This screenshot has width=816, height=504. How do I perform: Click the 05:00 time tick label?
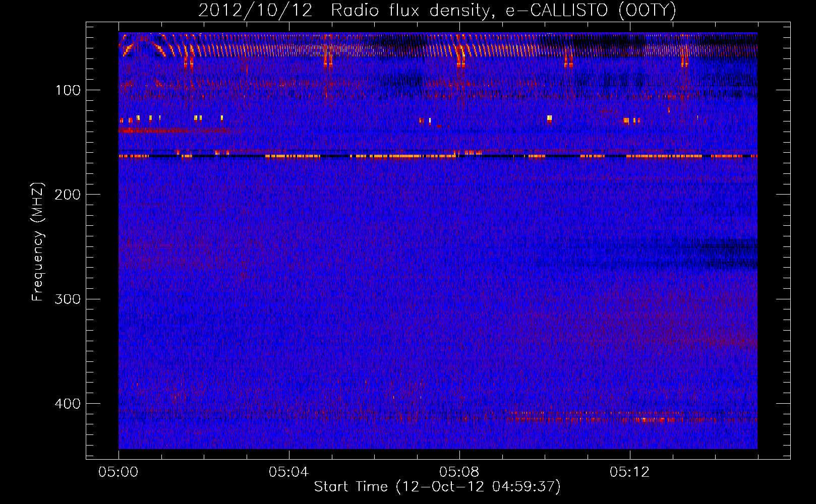119,472
